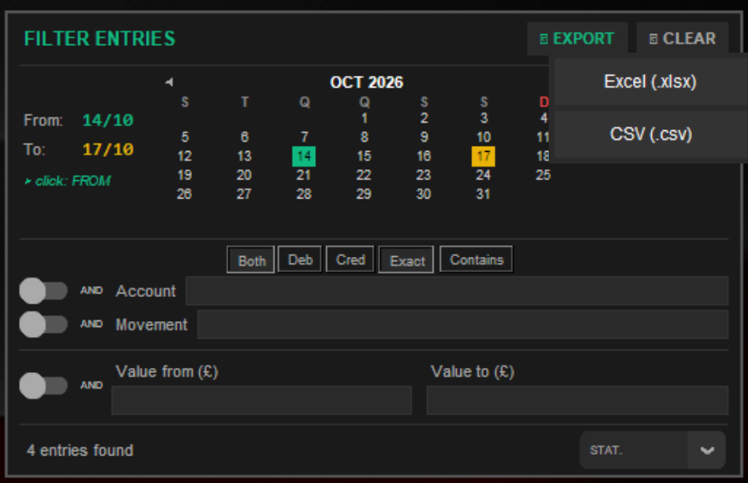Pick day 21 in the calendar
748x483 pixels.
pos(304,175)
